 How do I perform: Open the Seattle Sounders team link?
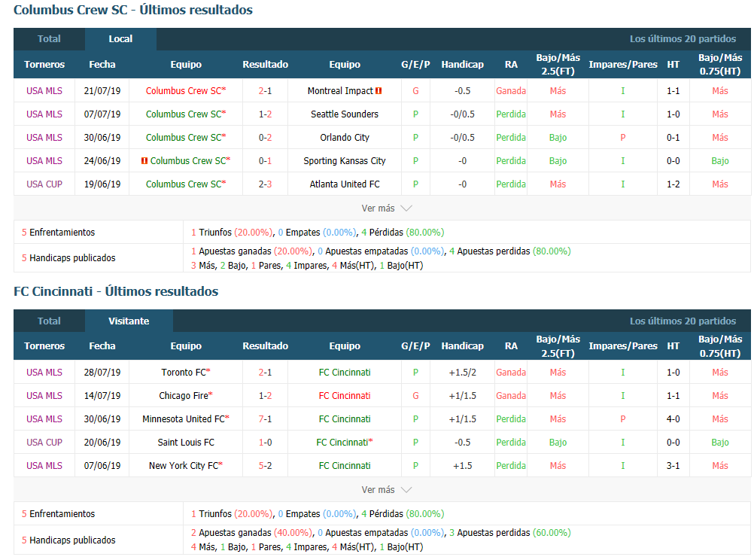coord(345,114)
